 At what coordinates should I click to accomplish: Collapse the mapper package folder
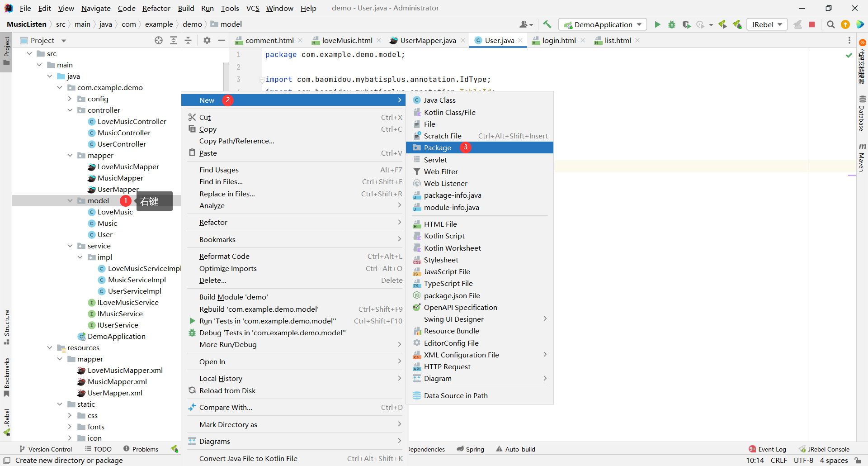click(70, 155)
